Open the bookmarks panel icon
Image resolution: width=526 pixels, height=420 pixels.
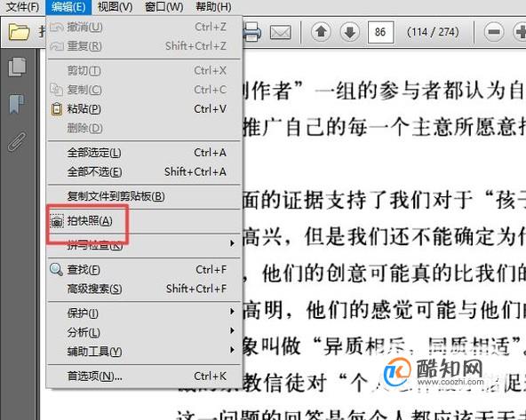17,103
